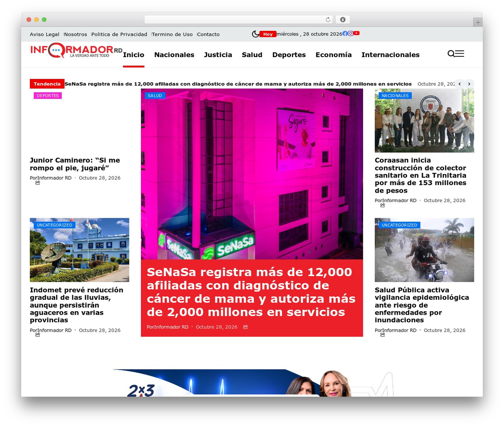Open the Deportes section

click(x=289, y=55)
